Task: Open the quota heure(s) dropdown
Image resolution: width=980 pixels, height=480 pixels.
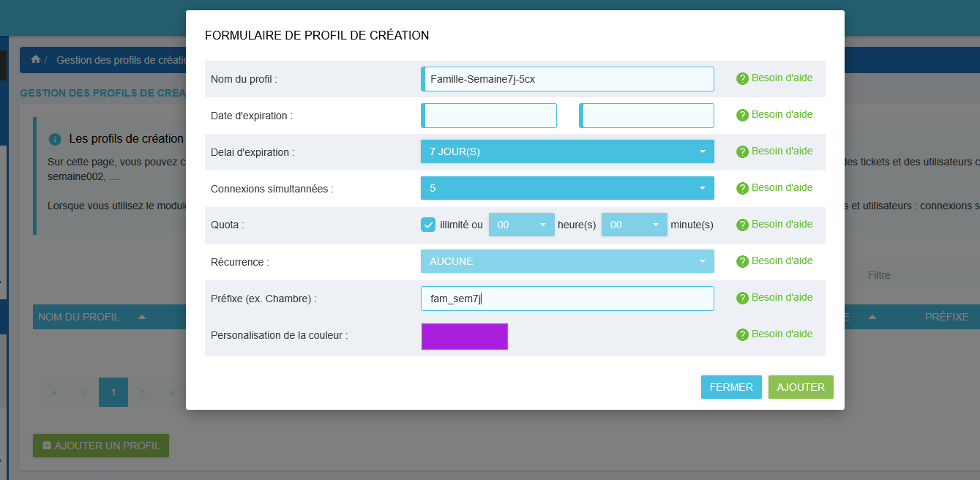Action: (522, 225)
